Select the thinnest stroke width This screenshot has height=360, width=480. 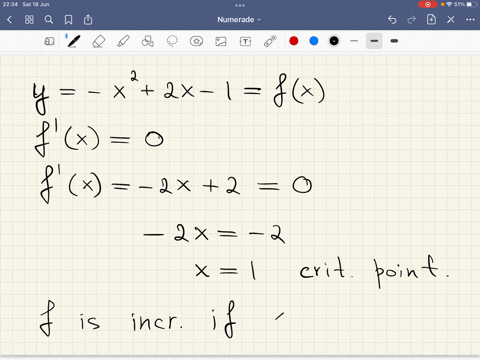354,41
